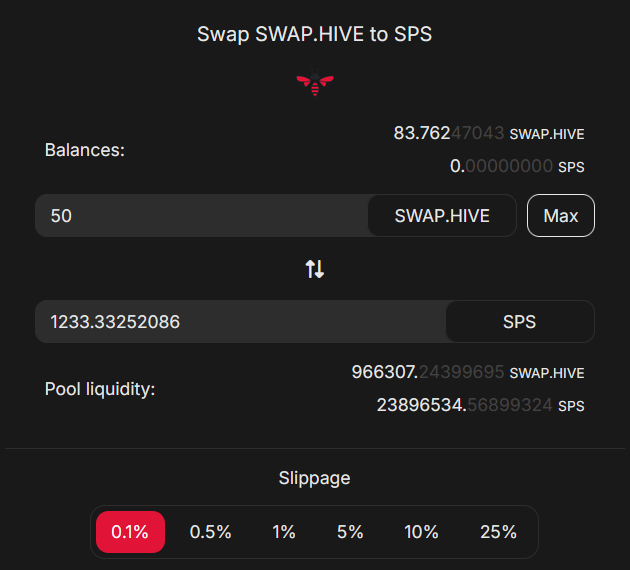630x570 pixels.
Task: Open the SPS token selector
Action: [x=520, y=322]
